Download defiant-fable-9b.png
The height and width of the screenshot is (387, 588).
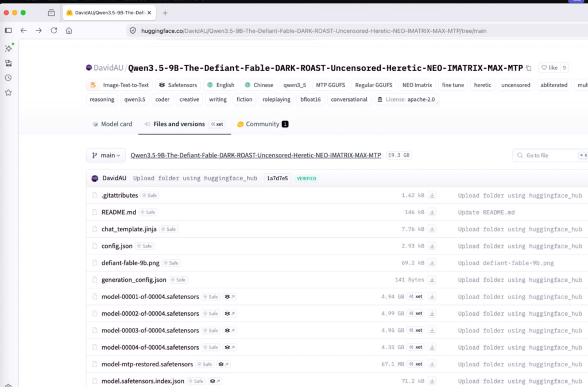coord(432,263)
